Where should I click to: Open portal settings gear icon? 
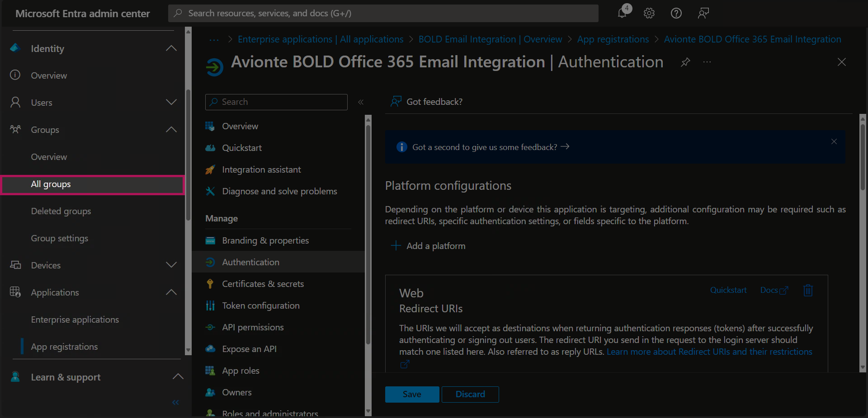pos(649,13)
